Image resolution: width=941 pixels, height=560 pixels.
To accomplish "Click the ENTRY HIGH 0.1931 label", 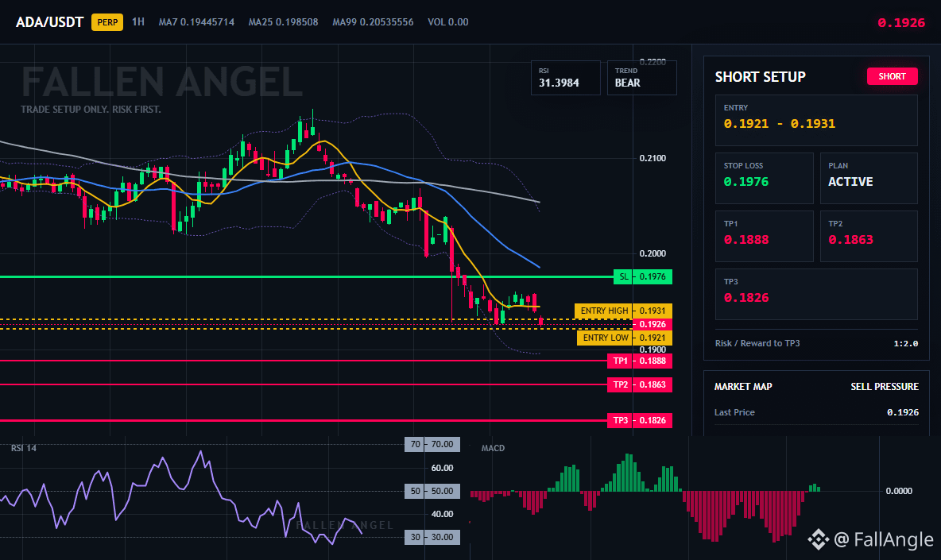I will tap(623, 311).
